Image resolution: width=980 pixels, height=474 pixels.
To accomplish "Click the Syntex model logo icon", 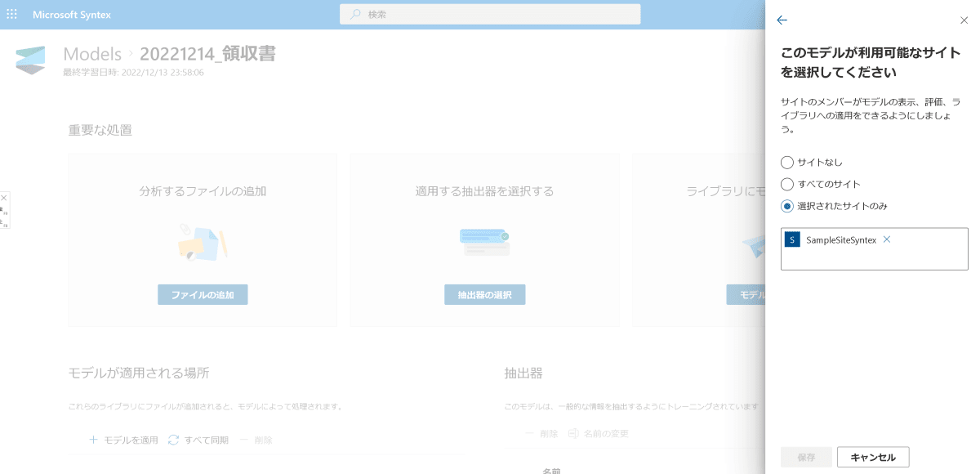I will coord(31,60).
